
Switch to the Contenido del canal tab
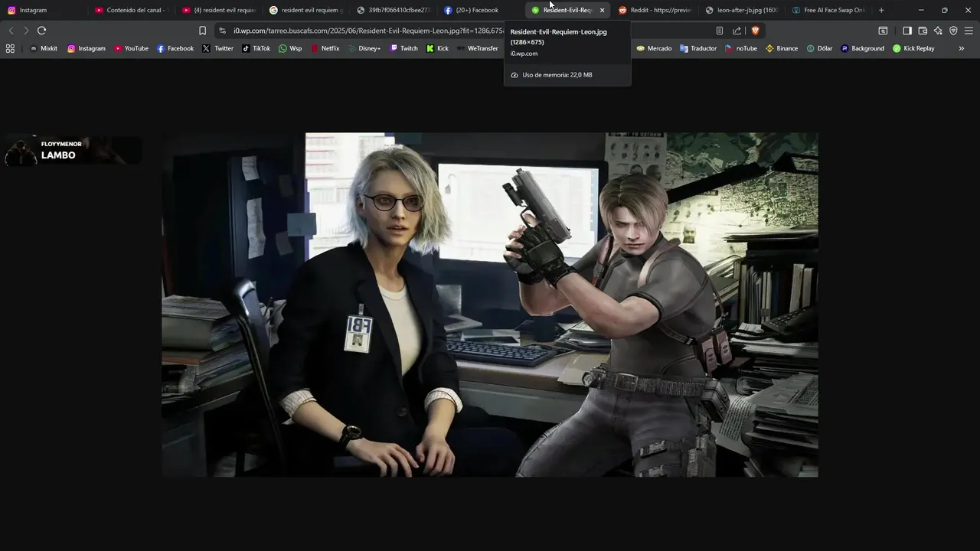[x=132, y=10]
